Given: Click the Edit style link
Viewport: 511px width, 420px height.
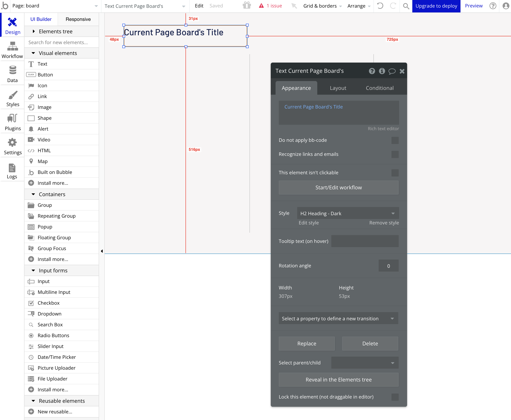Looking at the screenshot, I should point(308,223).
